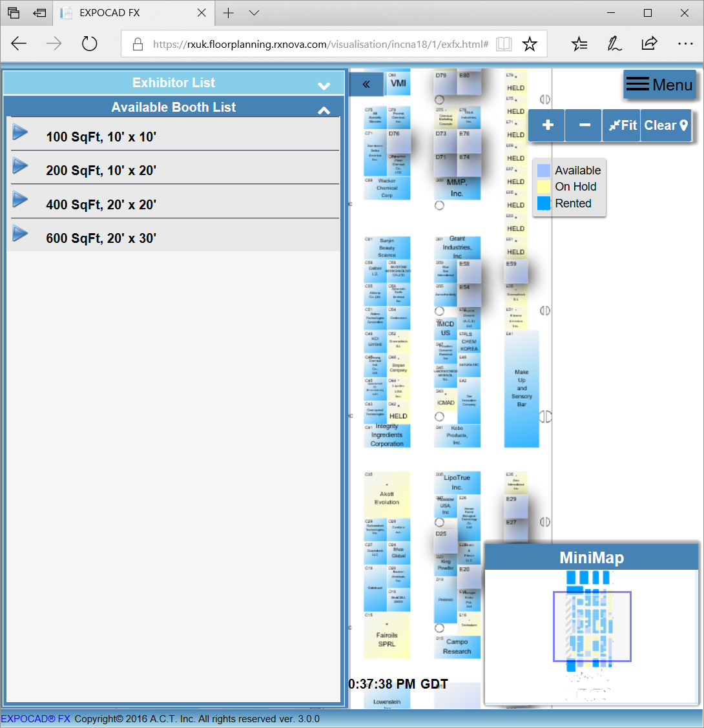This screenshot has height=728, width=704.
Task: Select available booth D79
Action: pyautogui.click(x=446, y=83)
